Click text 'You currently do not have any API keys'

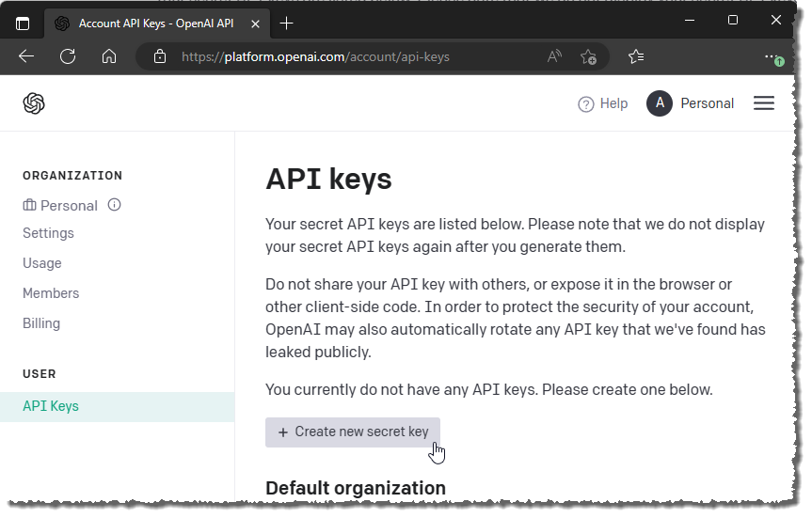[402, 389]
